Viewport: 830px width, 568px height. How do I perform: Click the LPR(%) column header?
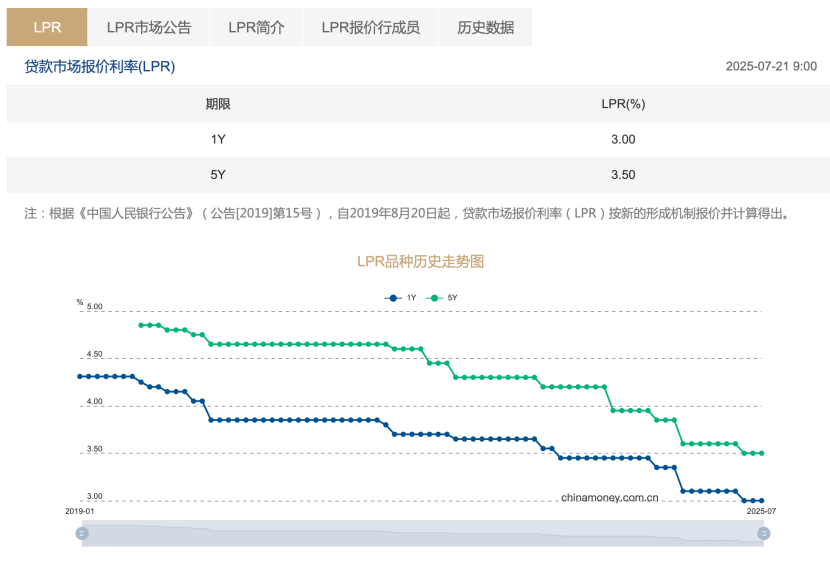pos(623,104)
